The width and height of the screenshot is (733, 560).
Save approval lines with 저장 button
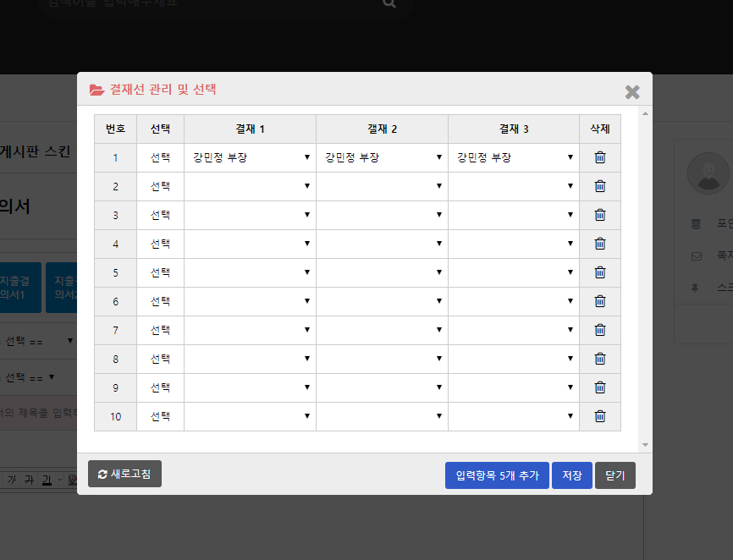coord(572,475)
